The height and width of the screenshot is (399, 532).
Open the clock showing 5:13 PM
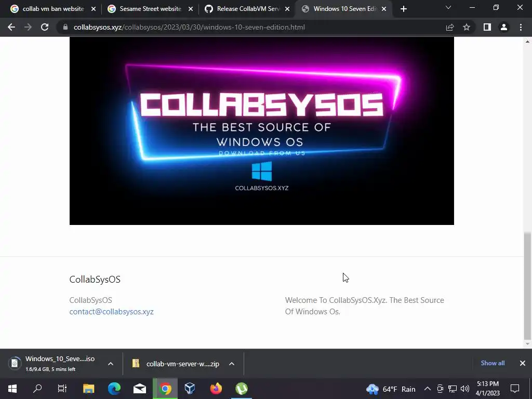point(488,389)
